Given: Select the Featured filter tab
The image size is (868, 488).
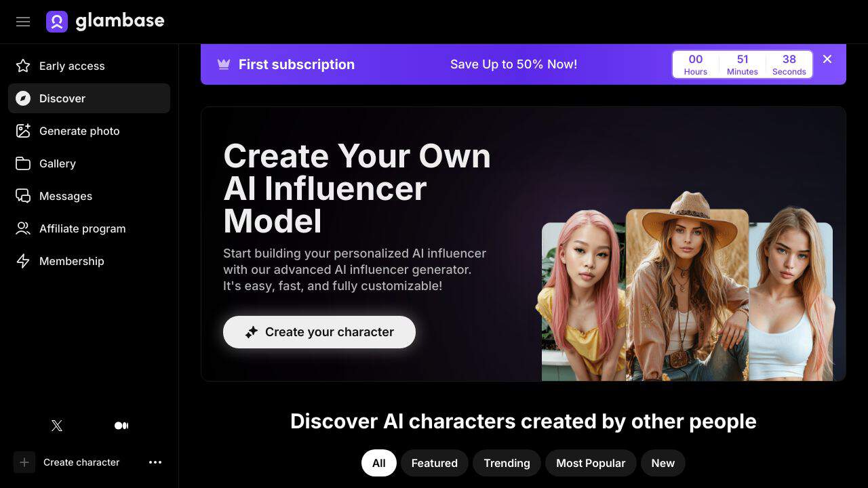Looking at the screenshot, I should (435, 463).
